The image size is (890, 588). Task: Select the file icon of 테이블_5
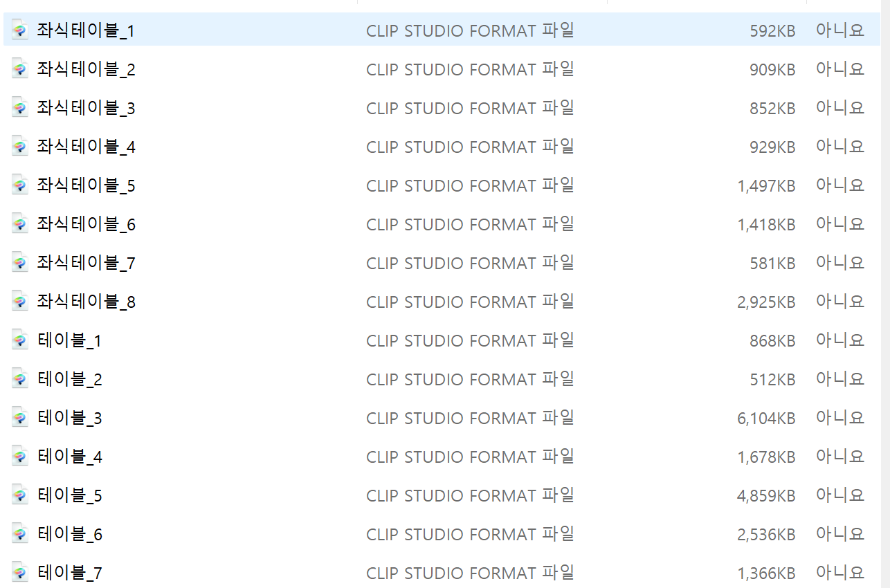[x=20, y=495]
